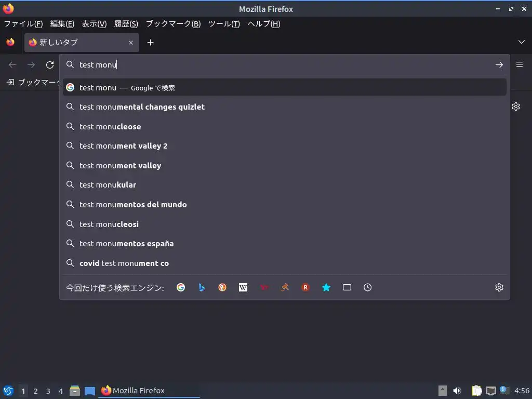Choose suggestion 'test monumental changes quizlet'
The image size is (532, 399).
[x=285, y=107]
